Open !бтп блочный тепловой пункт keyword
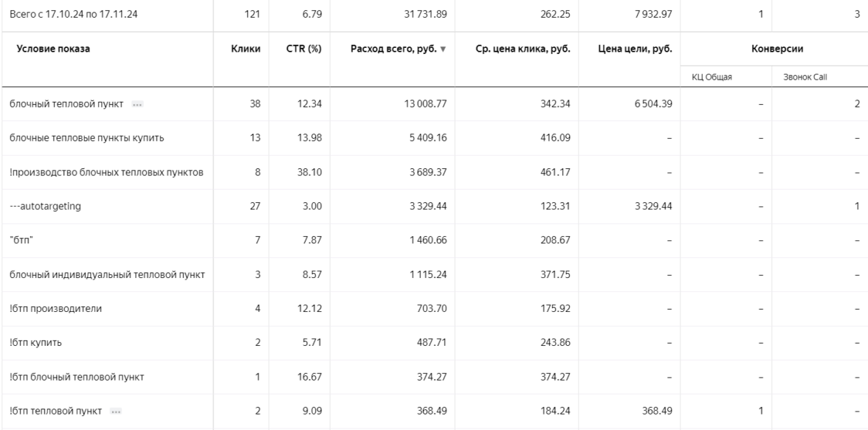 [x=76, y=376]
